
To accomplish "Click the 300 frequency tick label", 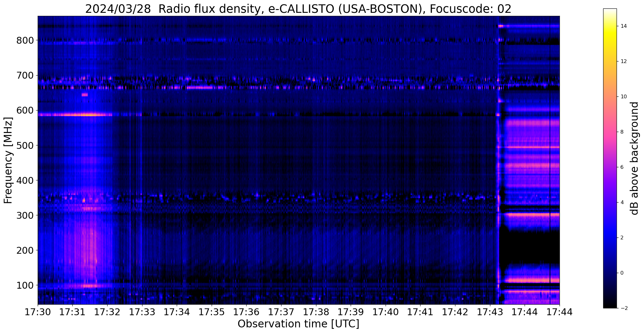I will (25, 215).
